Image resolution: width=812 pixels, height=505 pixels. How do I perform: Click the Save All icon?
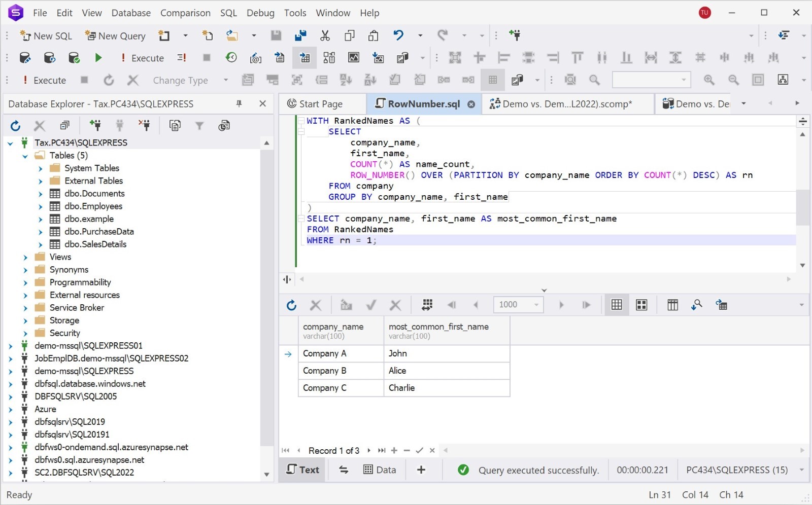[x=300, y=35]
